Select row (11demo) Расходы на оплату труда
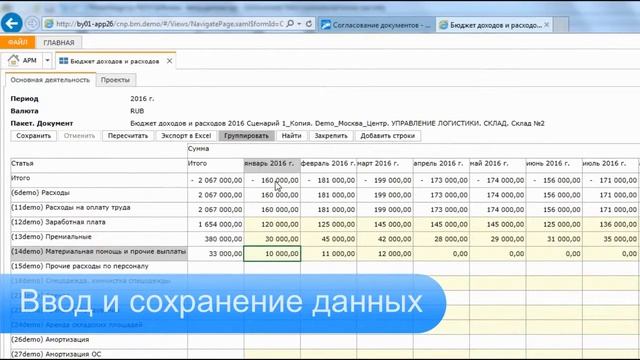This screenshot has height=360, width=640. [x=99, y=209]
